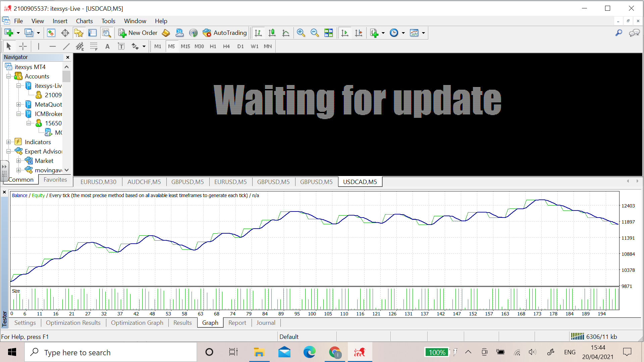Open the Optimization Results tab
Viewport: 644px width, 362px height.
pos(73,322)
